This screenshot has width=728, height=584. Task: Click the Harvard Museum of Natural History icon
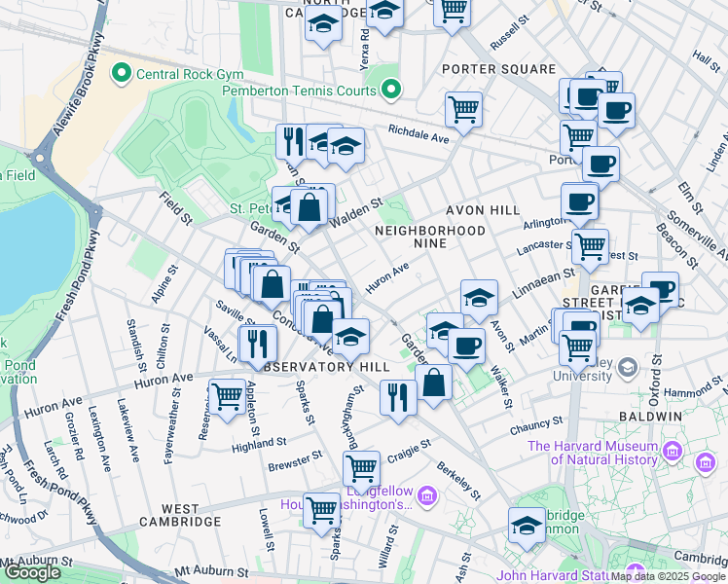click(x=673, y=451)
